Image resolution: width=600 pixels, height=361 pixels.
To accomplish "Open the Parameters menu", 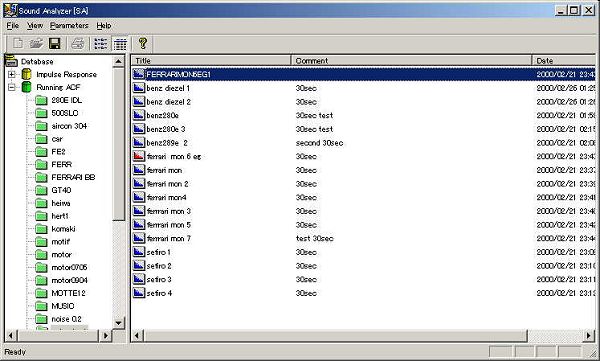I will 69,26.
